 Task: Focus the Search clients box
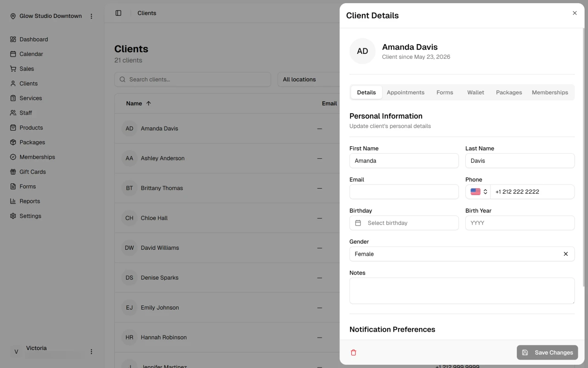[192, 80]
